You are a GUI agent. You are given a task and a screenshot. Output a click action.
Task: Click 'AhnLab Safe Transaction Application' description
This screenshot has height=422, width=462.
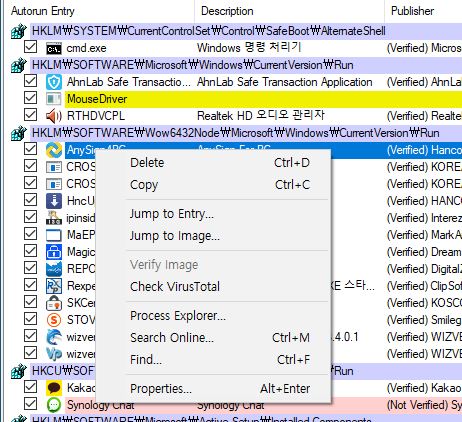pos(285,82)
